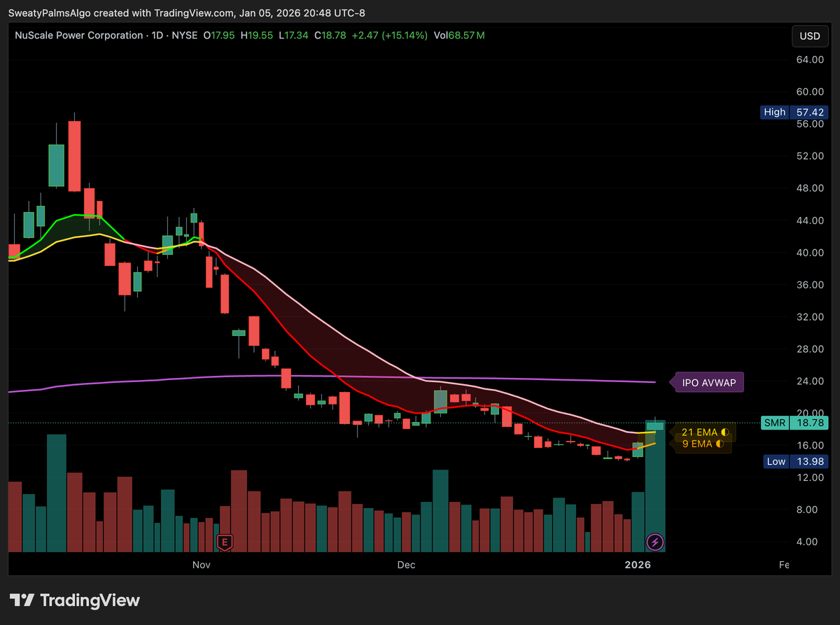Click the purple lightning bolt icon
This screenshot has width=840, height=625.
click(655, 541)
